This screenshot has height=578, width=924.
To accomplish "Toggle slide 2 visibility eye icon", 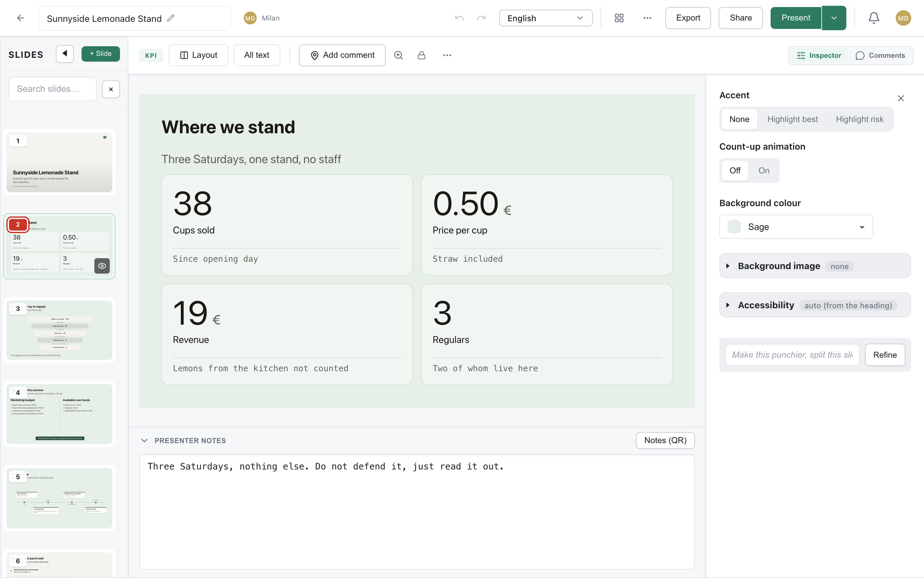I will 102,266.
